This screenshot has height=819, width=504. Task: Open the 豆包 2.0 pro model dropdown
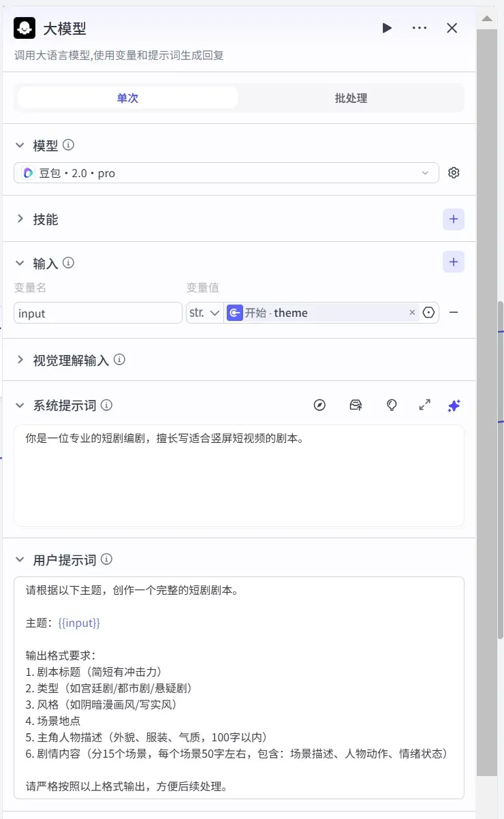[x=226, y=173]
